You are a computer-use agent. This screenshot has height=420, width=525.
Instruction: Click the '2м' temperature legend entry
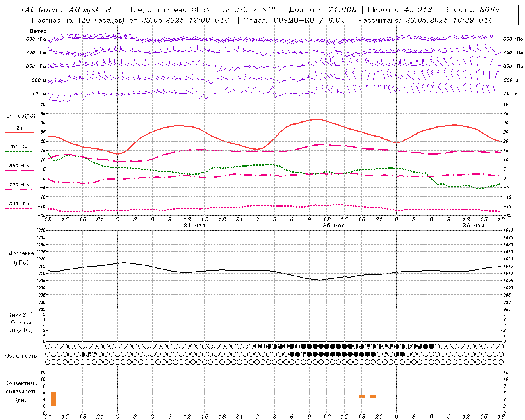19,128
